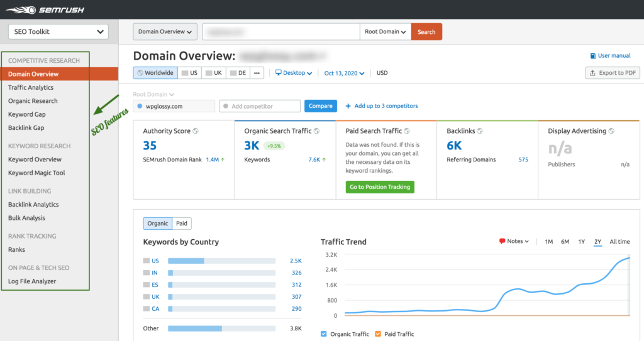Click the Backlinks value 6K
Viewport: 644px width, 341px height.
point(454,146)
